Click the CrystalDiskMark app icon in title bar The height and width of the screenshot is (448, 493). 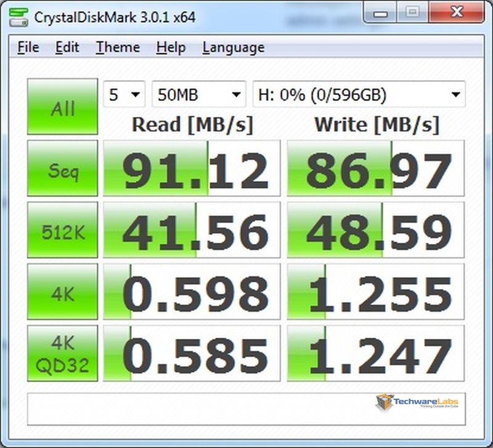tap(18, 18)
